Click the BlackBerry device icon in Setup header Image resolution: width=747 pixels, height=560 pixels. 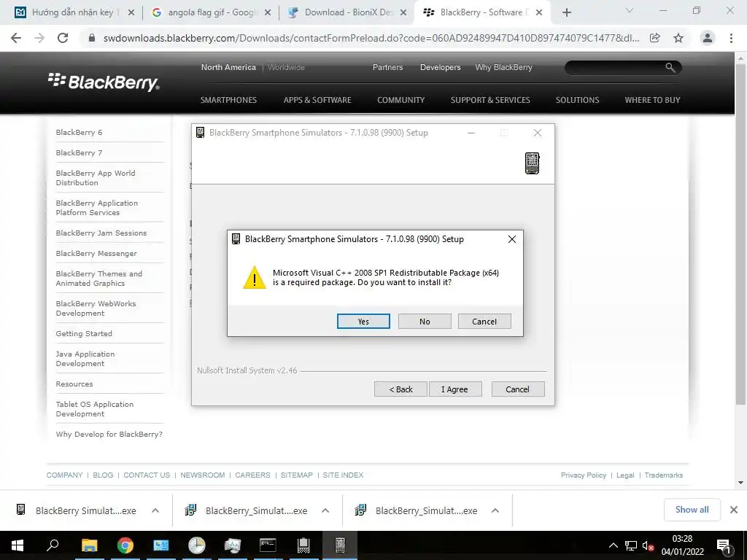pos(532,163)
